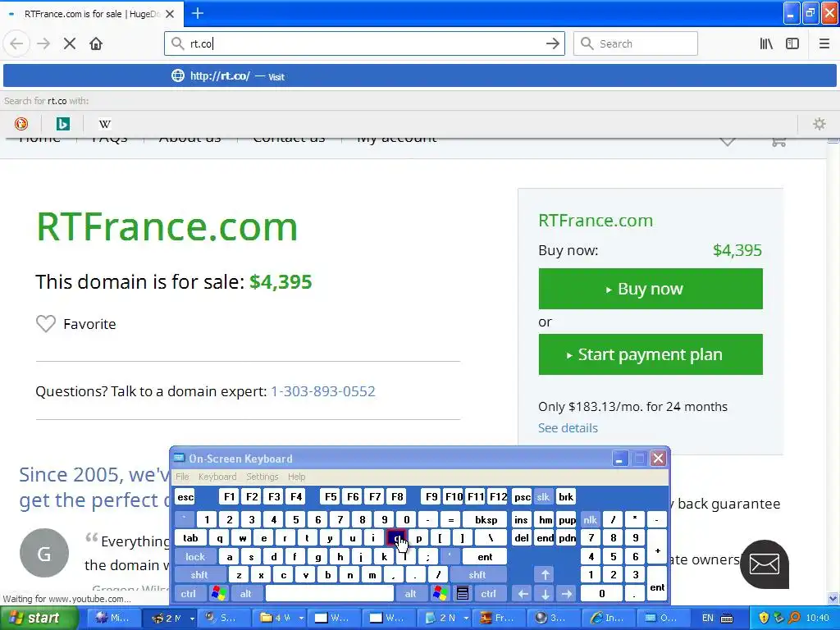Open the Keyboard menu
Screen dimensions: 840x630
[217, 477]
